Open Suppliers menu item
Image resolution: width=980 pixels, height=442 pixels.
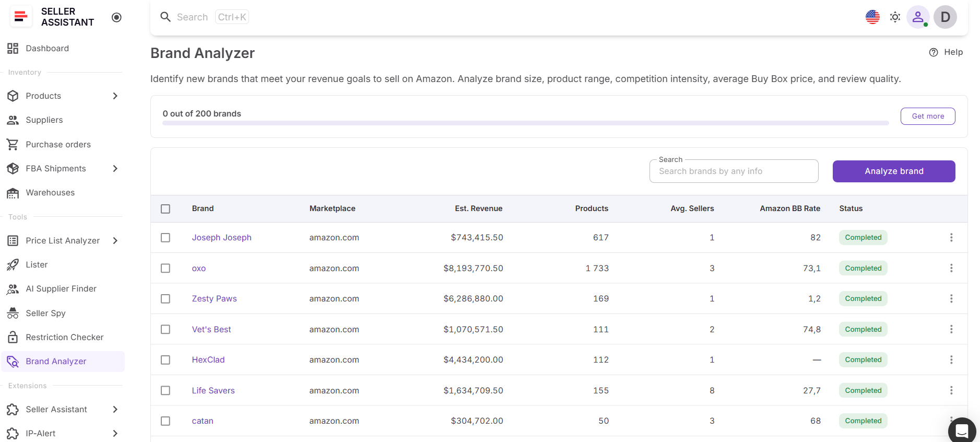[63, 120]
